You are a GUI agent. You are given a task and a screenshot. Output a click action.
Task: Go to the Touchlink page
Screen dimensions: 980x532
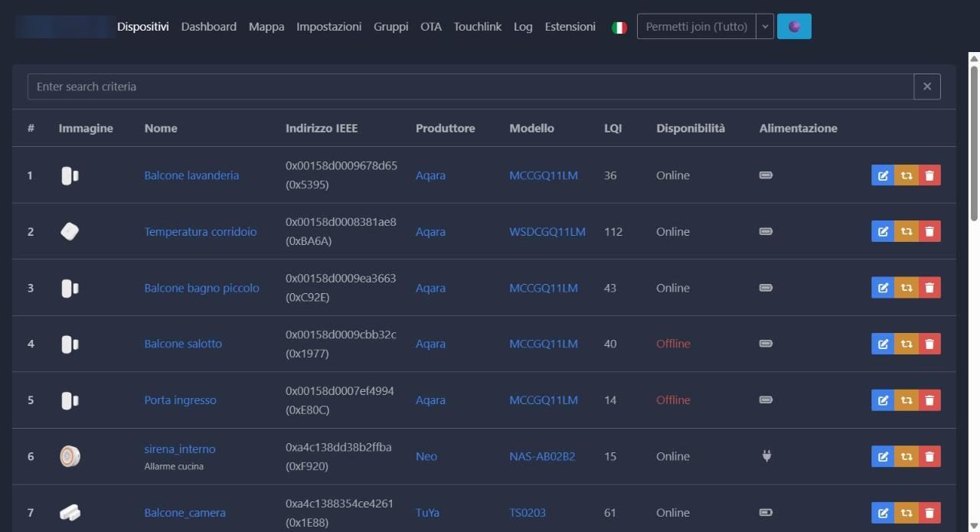[478, 27]
